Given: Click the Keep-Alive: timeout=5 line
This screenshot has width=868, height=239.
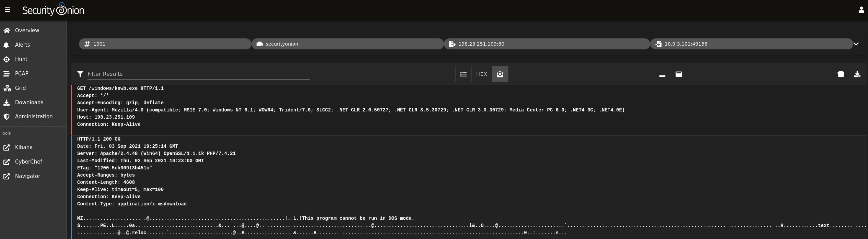Looking at the screenshot, I should click(120, 190).
